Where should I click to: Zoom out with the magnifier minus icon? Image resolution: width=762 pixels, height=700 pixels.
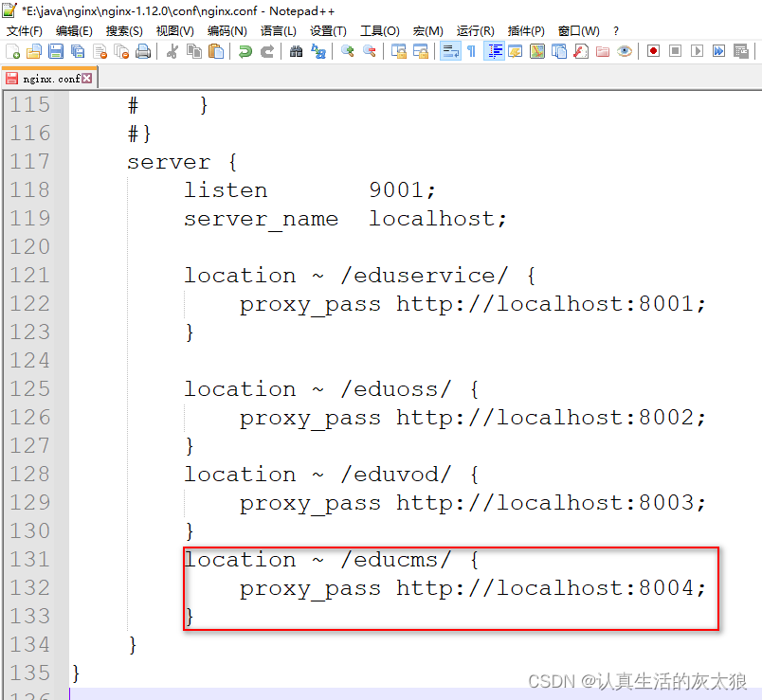(x=370, y=51)
